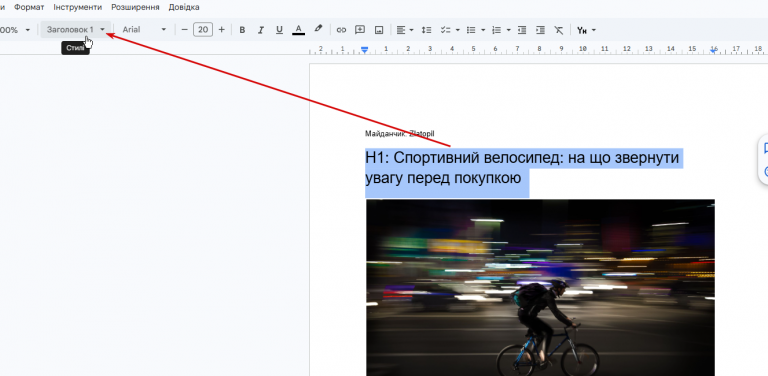Viewport: 768px width, 376px height.
Task: Open the text color picker
Action: point(298,30)
